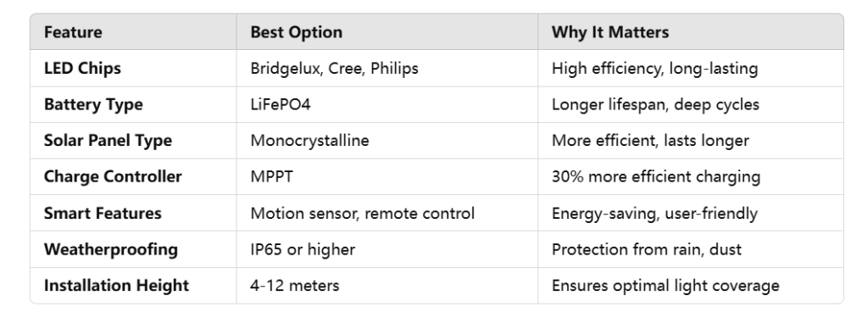Click 30% more efficient charging text
Screen dimensions: 868x318
click(x=656, y=176)
